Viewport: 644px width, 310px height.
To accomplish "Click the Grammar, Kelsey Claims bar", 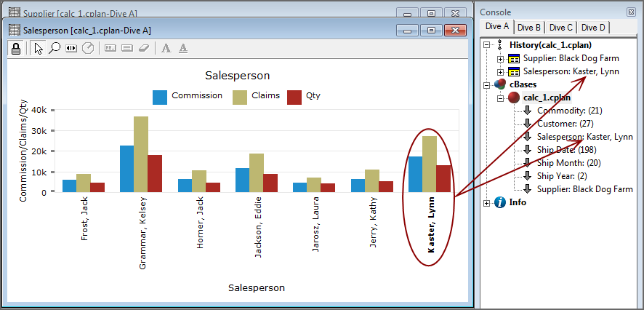I will click(141, 154).
